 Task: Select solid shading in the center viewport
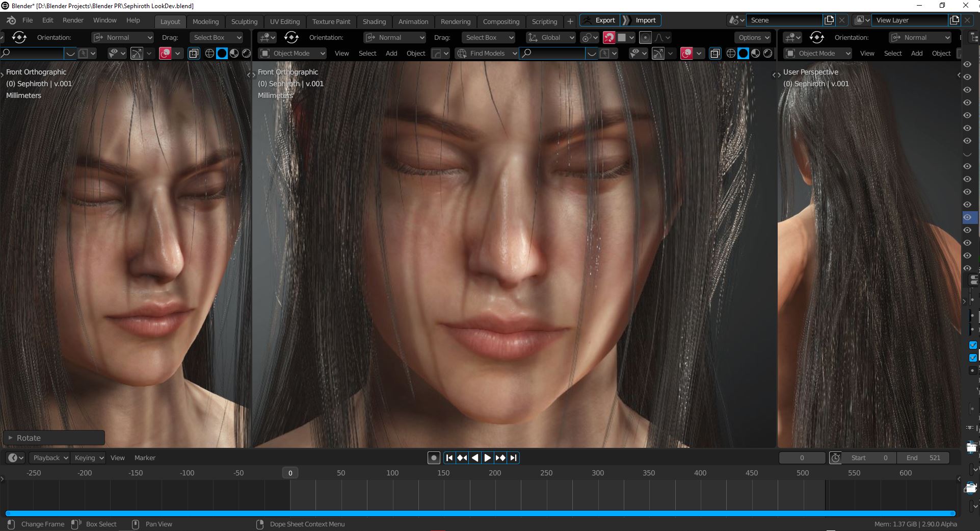(743, 53)
